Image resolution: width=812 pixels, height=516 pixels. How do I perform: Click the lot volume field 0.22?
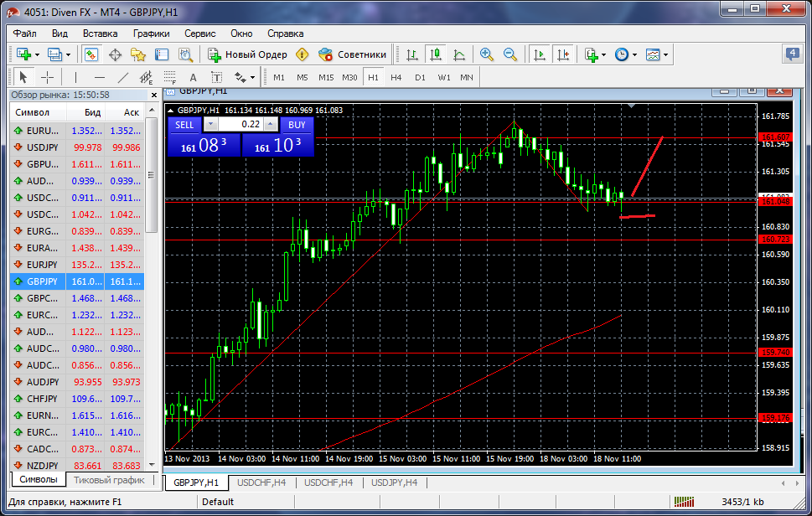coord(240,124)
